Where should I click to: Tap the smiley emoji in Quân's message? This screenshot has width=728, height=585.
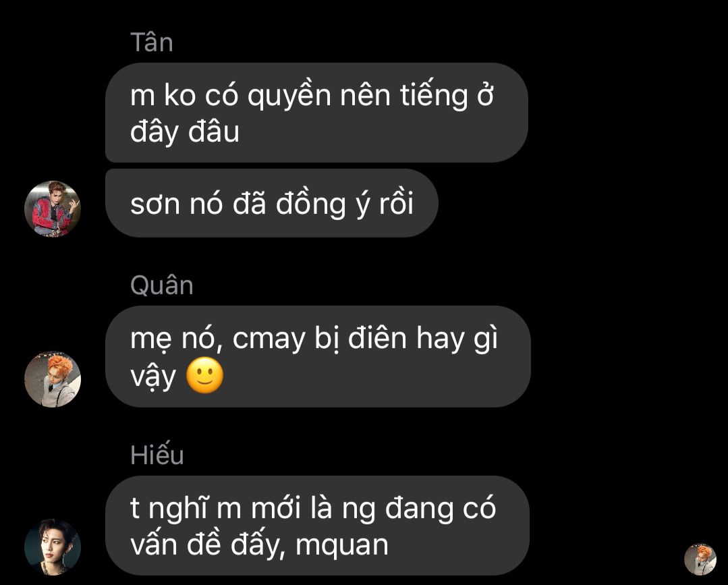point(204,376)
